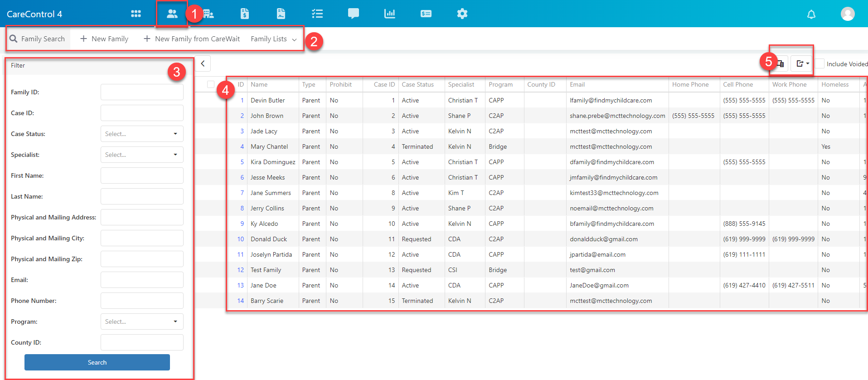Click the Last Name input field
Viewport: 868px width, 380px height.
tap(142, 196)
